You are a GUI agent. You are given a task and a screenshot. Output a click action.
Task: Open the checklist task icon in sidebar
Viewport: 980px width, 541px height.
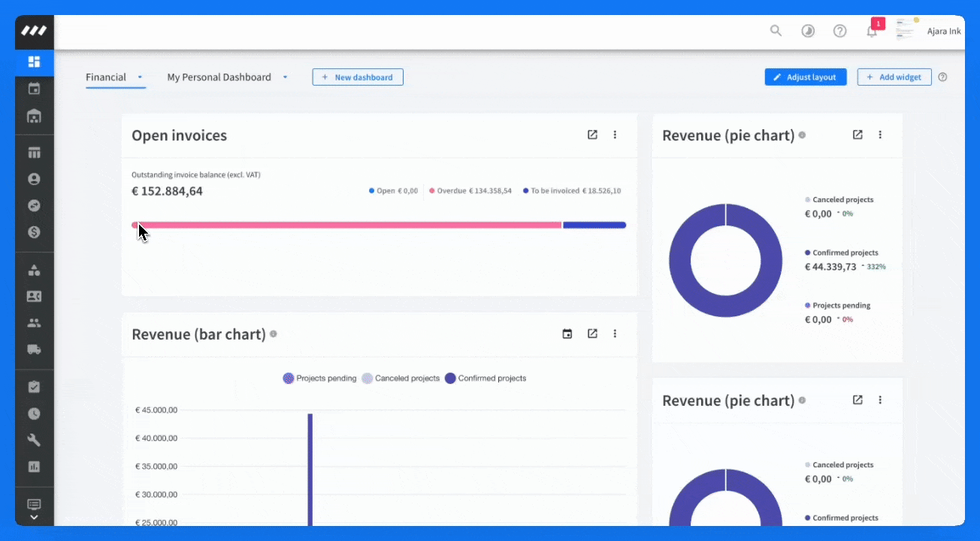(x=34, y=387)
